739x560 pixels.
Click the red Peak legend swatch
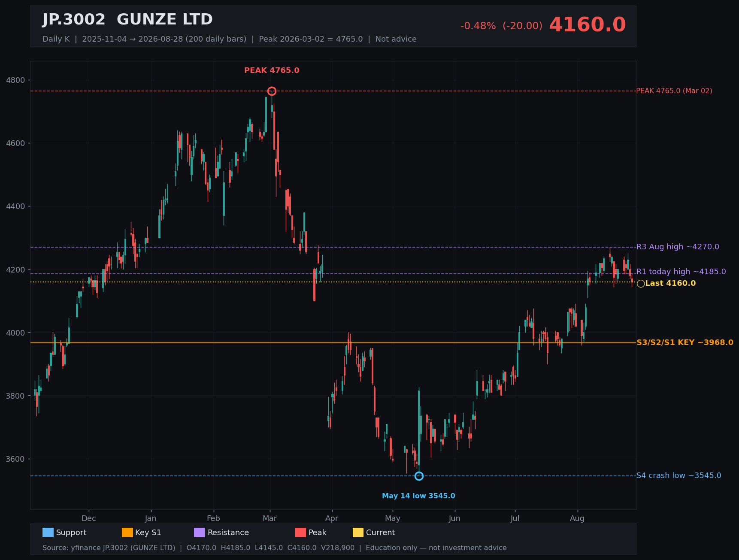[301, 533]
